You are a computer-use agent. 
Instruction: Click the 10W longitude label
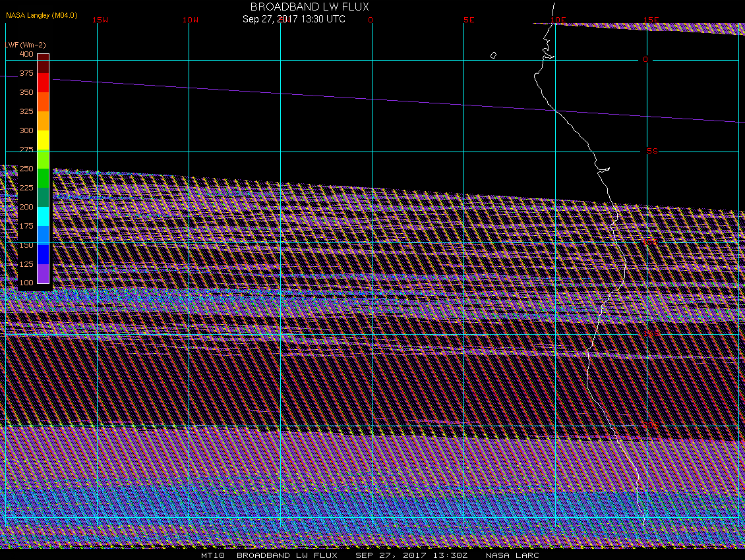coord(191,20)
